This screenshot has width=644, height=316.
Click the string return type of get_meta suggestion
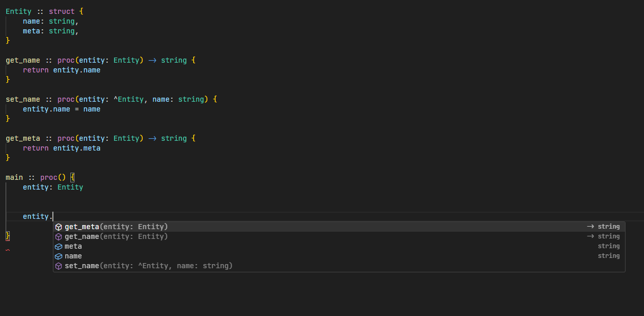pyautogui.click(x=609, y=227)
